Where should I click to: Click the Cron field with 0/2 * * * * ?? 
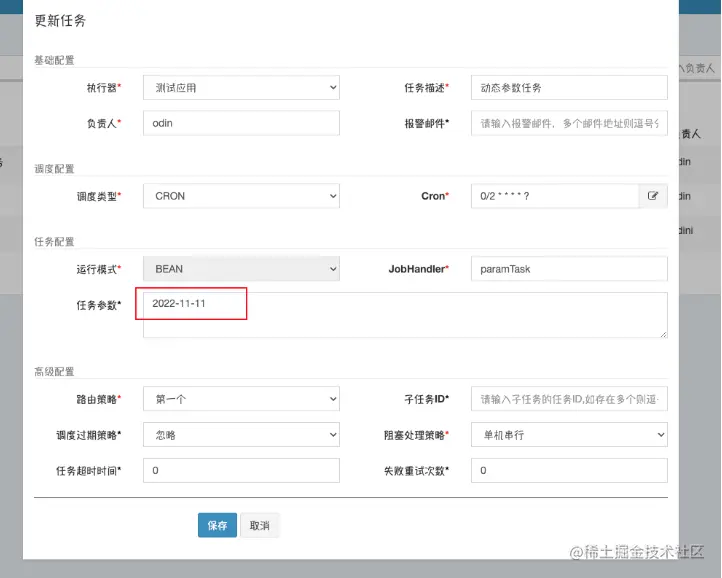coord(555,196)
